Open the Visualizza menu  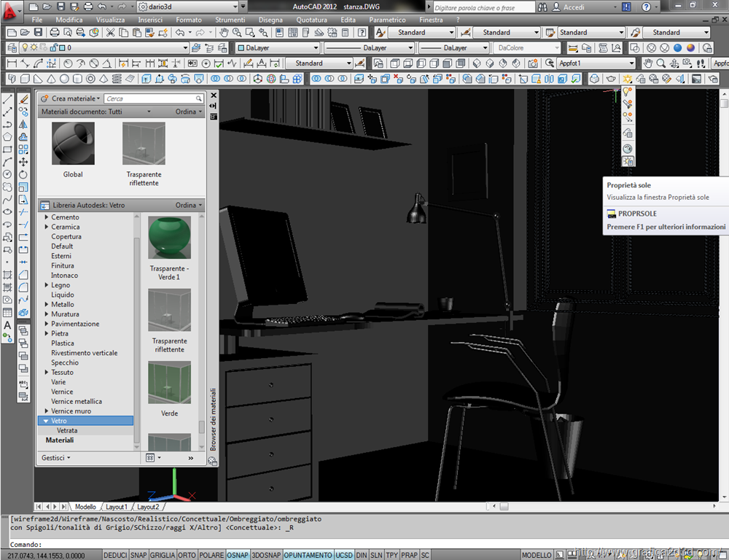pyautogui.click(x=110, y=20)
